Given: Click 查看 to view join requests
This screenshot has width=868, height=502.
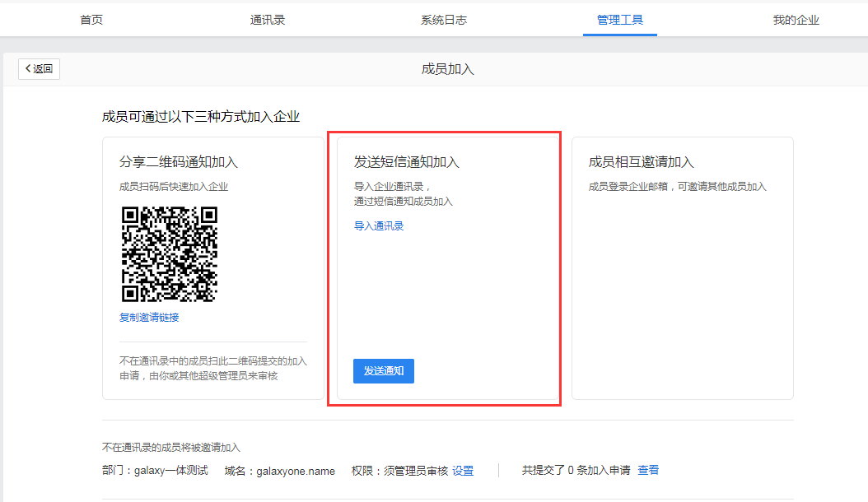Looking at the screenshot, I should (x=648, y=471).
